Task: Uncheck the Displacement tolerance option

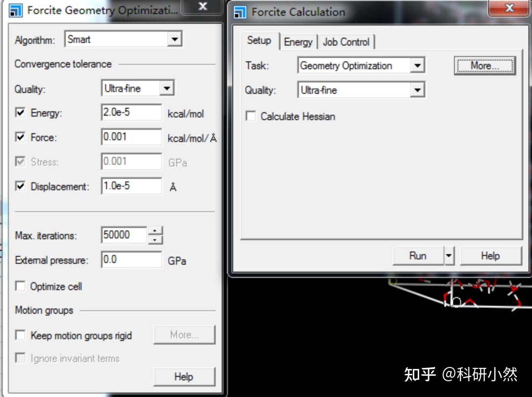Action: 20,186
